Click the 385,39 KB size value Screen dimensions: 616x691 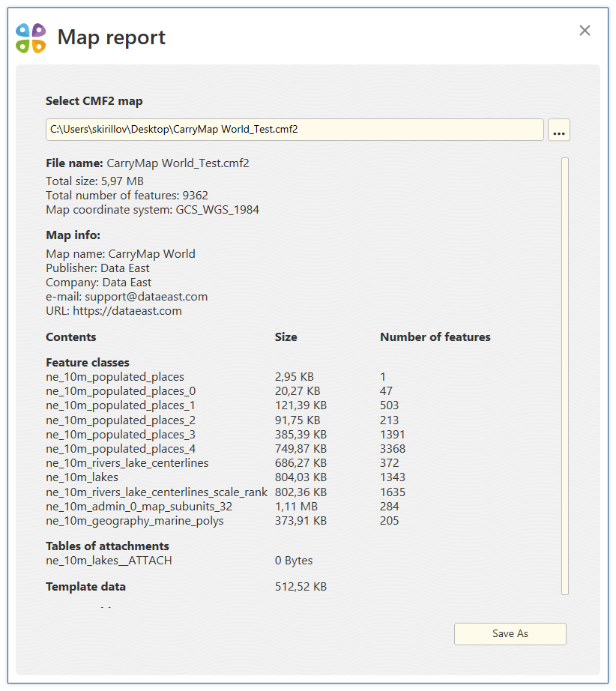301,434
